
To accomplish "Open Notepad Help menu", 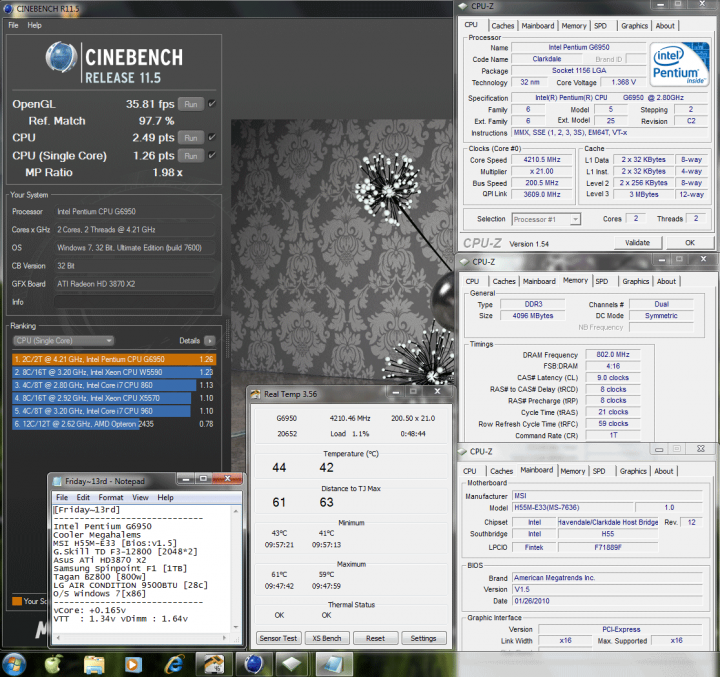I will (165, 497).
